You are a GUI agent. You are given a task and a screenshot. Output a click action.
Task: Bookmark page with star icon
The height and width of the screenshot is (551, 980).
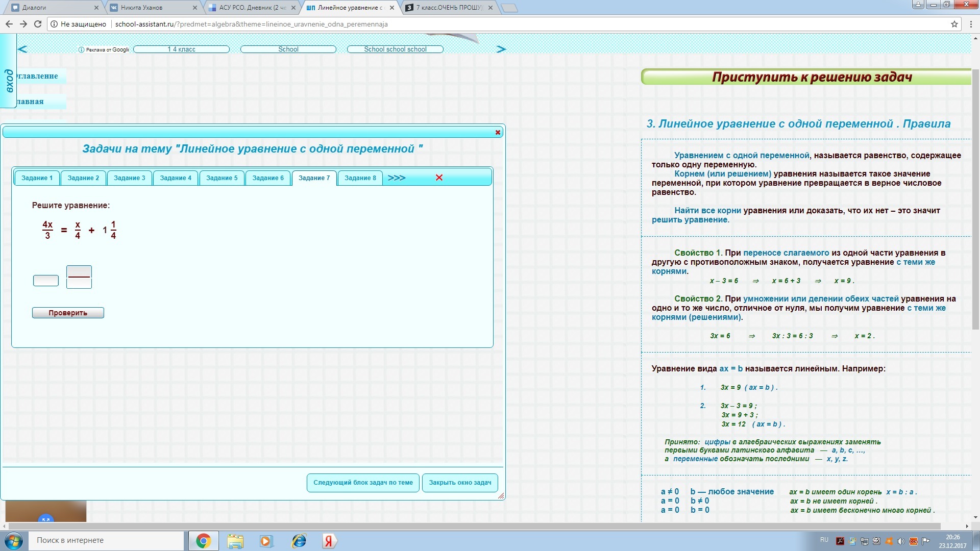click(x=954, y=24)
